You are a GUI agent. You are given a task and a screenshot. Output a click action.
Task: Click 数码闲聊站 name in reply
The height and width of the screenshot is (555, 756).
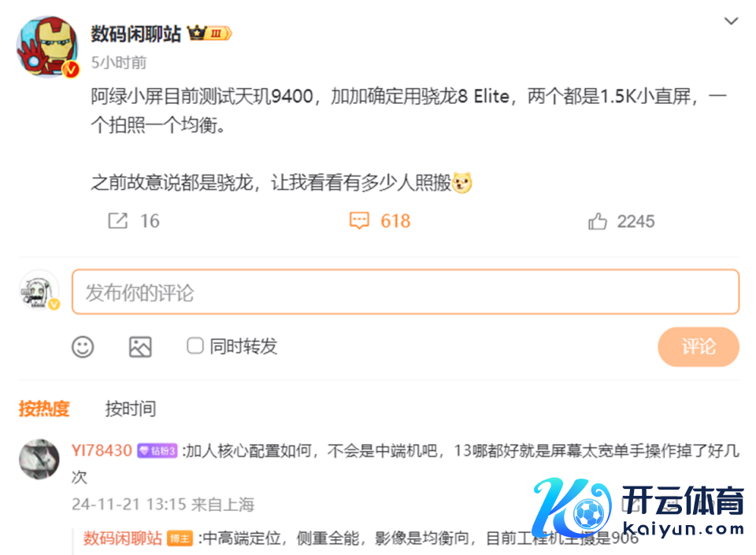[123, 538]
